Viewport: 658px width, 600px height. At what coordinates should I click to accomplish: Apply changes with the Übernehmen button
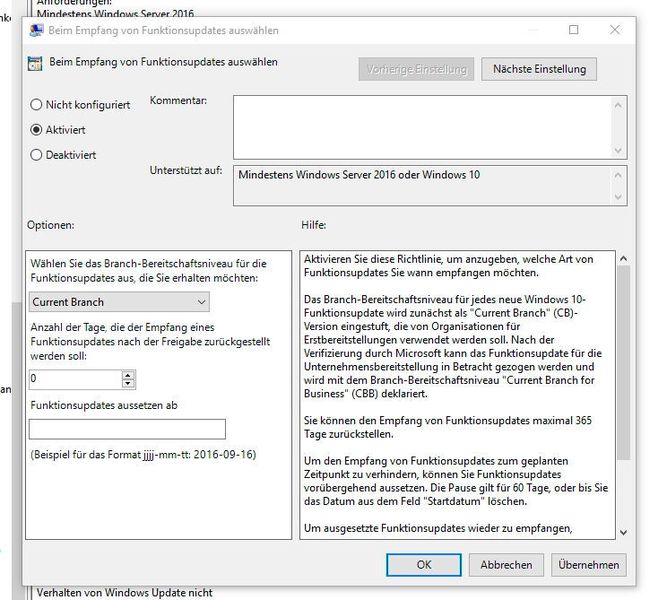click(588, 565)
